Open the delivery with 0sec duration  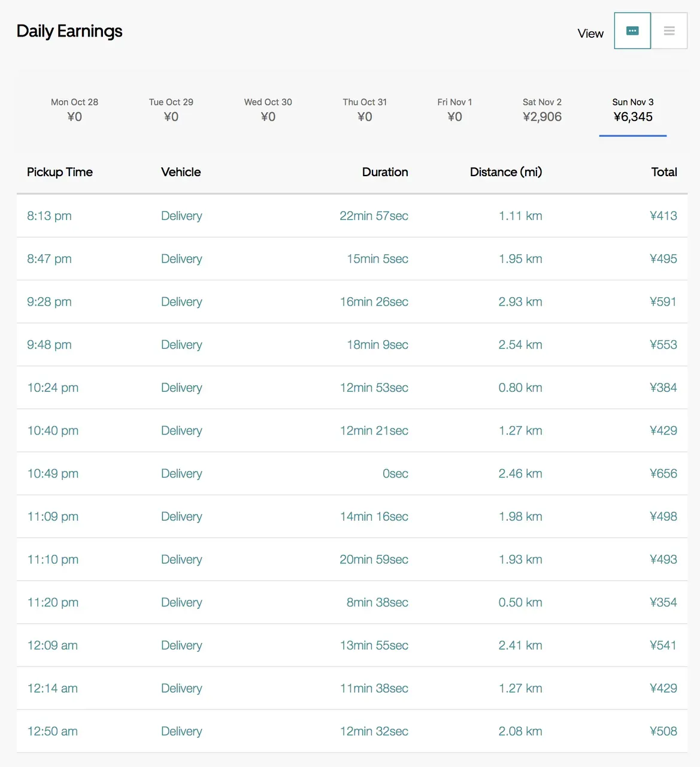click(395, 473)
